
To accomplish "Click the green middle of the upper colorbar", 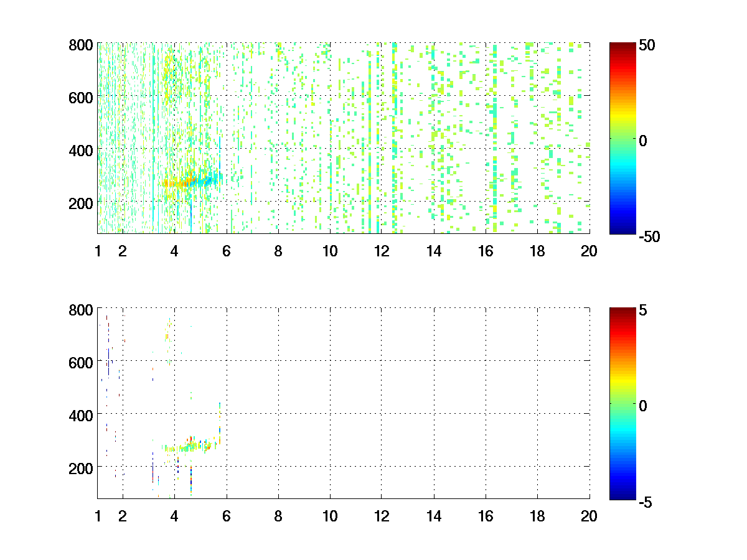I will pos(622,139).
